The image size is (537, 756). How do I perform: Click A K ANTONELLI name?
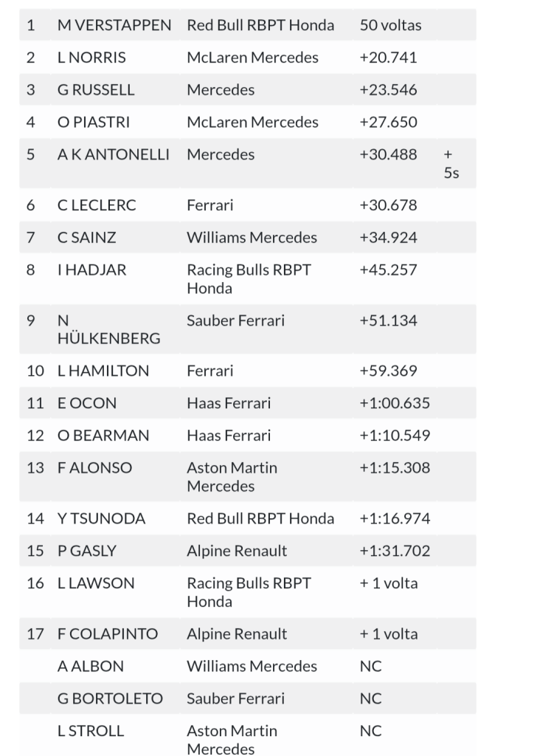pyautogui.click(x=113, y=155)
